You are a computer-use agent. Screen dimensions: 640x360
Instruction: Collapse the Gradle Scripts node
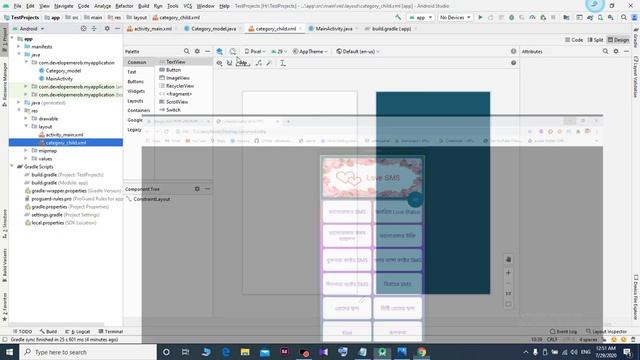(x=12, y=167)
